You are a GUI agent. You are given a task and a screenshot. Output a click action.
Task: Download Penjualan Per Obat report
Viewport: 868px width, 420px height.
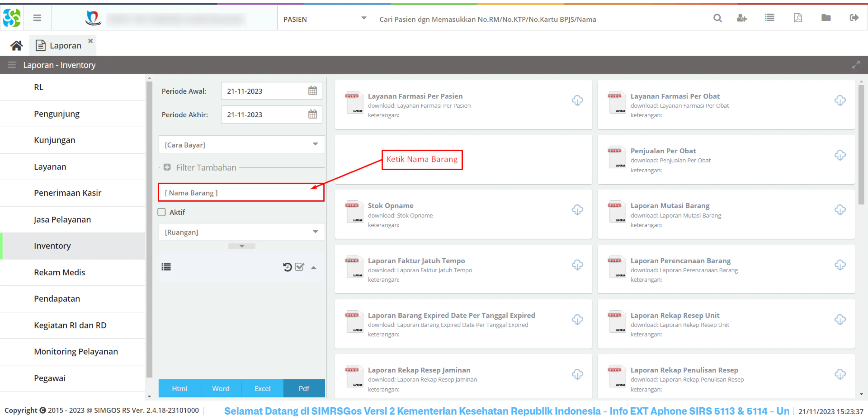coord(840,155)
